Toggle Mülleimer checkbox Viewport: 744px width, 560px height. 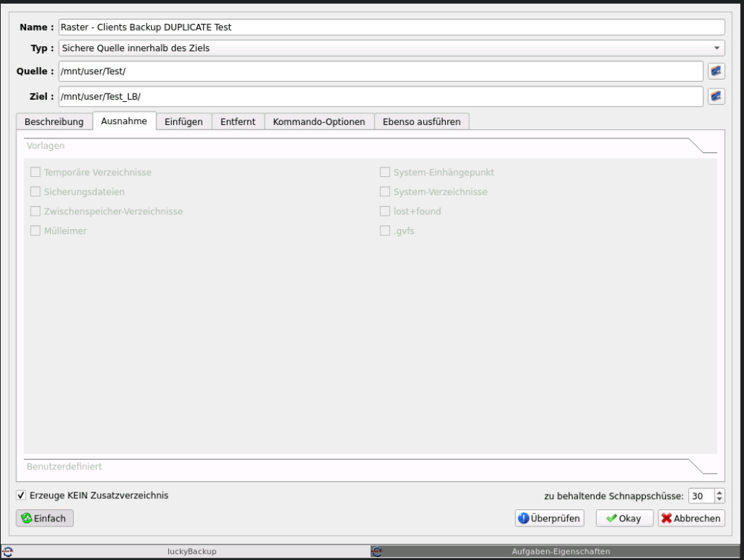click(x=35, y=231)
